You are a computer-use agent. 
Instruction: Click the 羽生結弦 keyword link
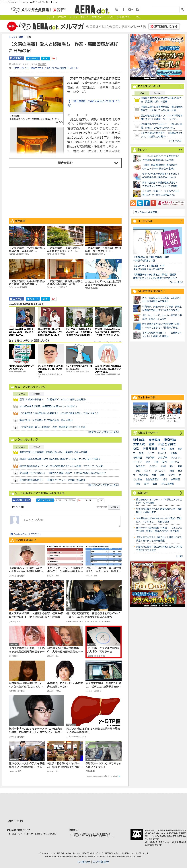(x=139, y=440)
